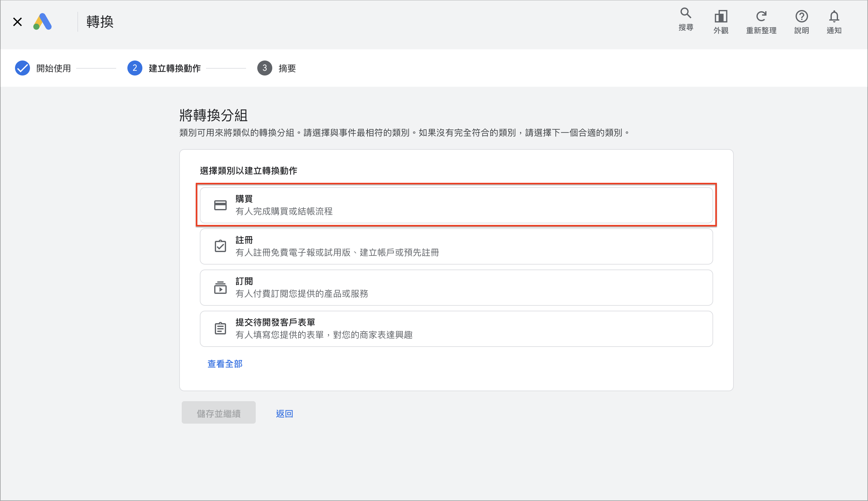Select the 註冊 sign-up category
The image size is (868, 501).
click(456, 246)
